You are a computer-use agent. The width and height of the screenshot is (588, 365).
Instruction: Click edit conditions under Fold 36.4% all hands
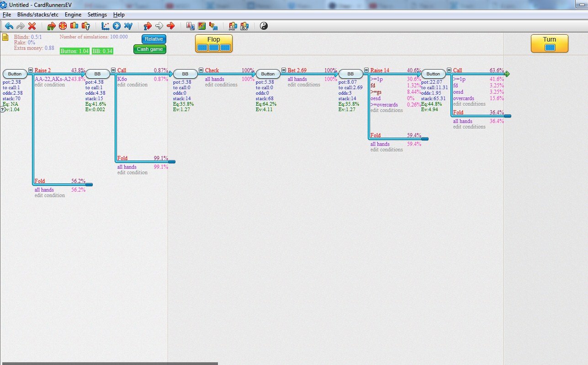tap(469, 127)
